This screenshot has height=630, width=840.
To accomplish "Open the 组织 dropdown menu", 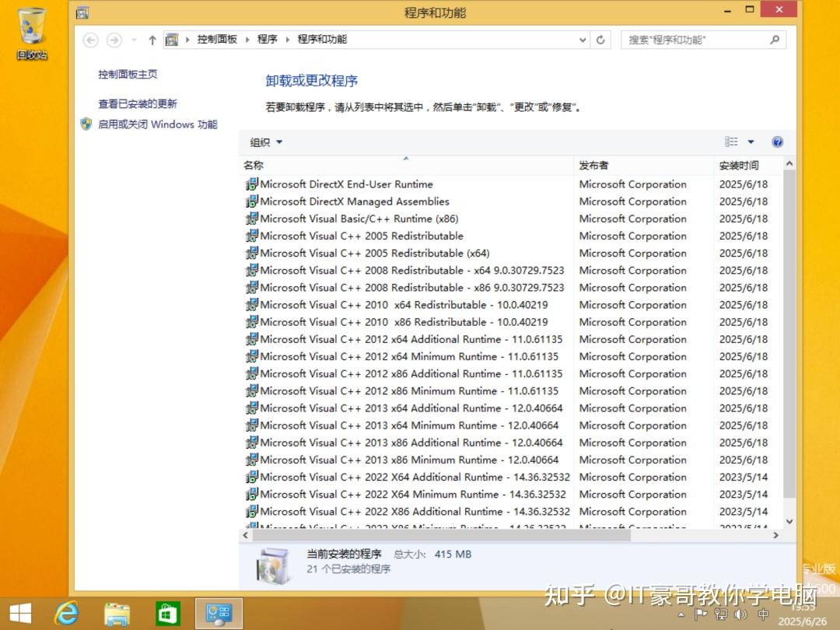I will [264, 142].
